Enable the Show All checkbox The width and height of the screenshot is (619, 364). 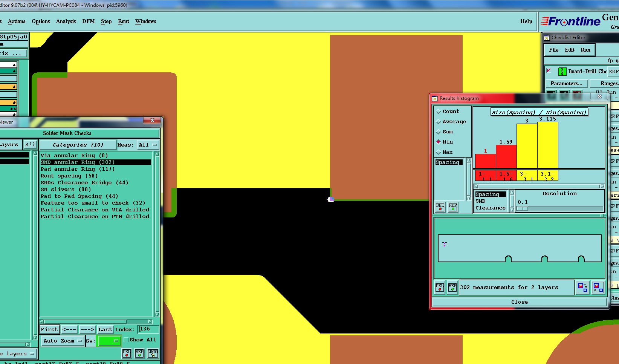(126, 340)
